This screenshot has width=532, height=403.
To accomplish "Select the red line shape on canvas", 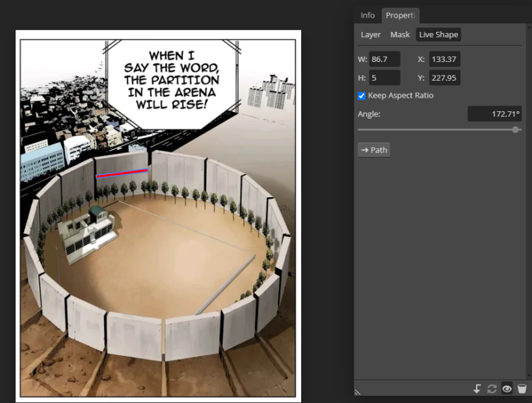I will pos(122,173).
